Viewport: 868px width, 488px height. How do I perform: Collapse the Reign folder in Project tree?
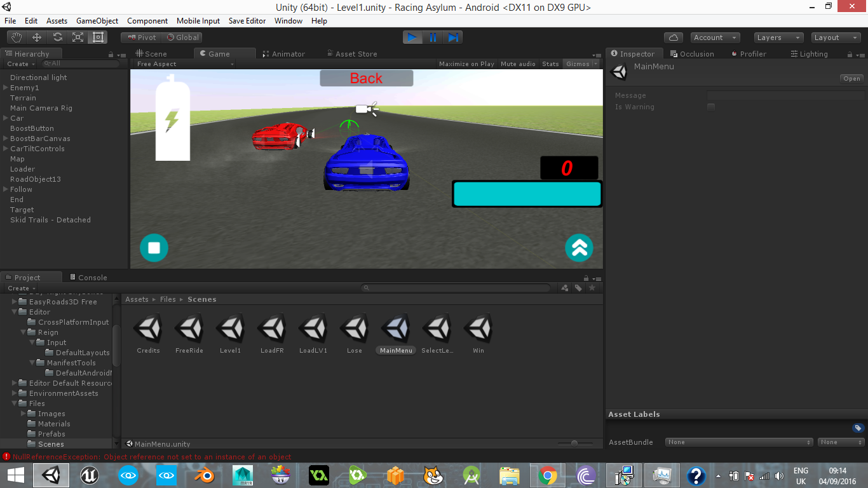point(24,332)
